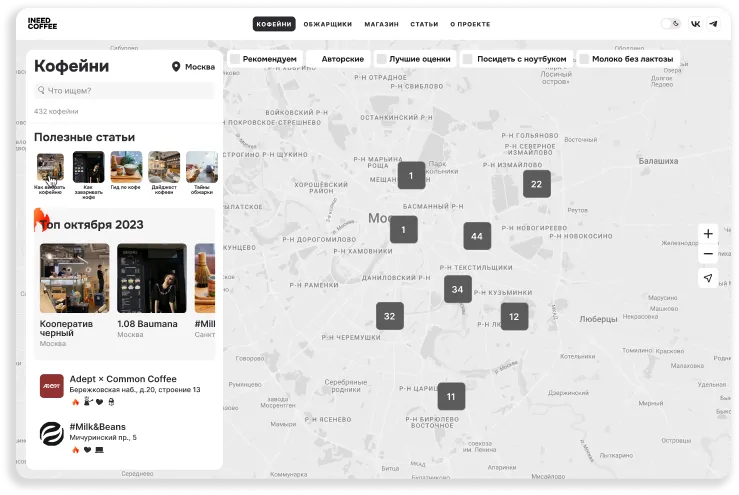
Task: Click the Бережковская наб. address text
Action: [x=135, y=390]
